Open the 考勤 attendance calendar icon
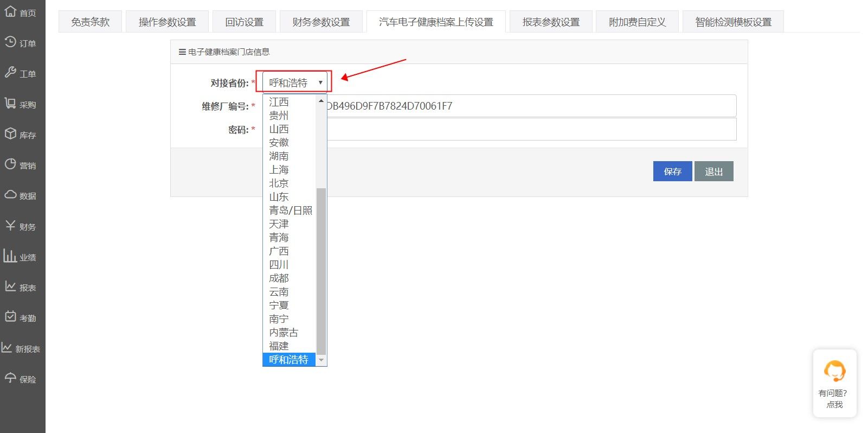 pyautogui.click(x=10, y=316)
